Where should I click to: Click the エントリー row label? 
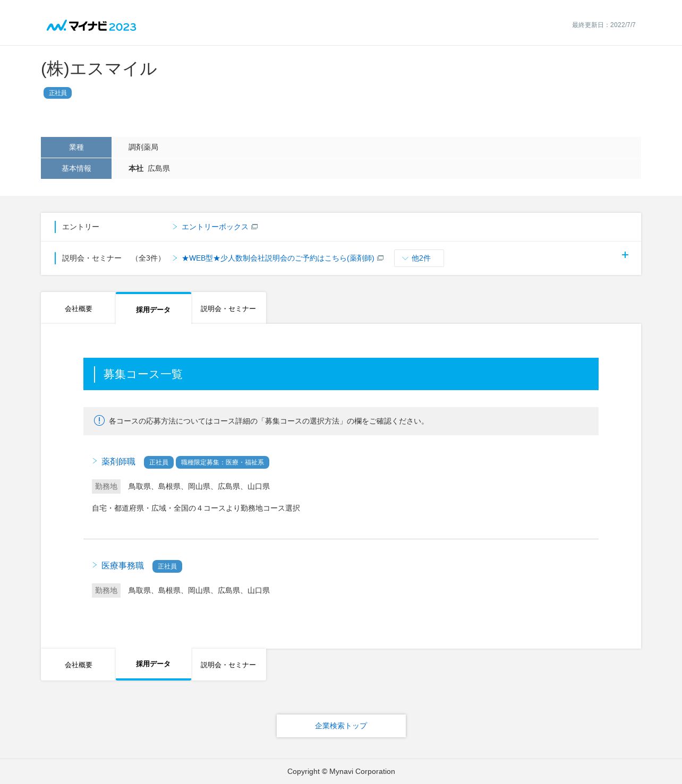pos(81,227)
